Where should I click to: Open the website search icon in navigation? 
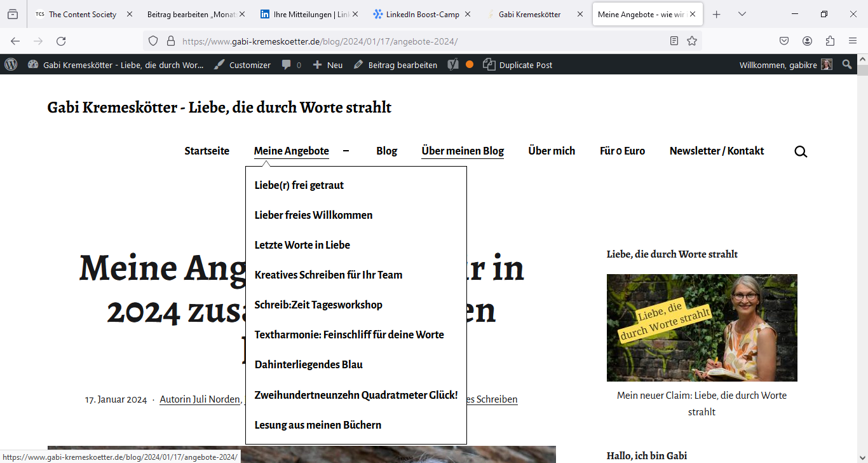(801, 151)
